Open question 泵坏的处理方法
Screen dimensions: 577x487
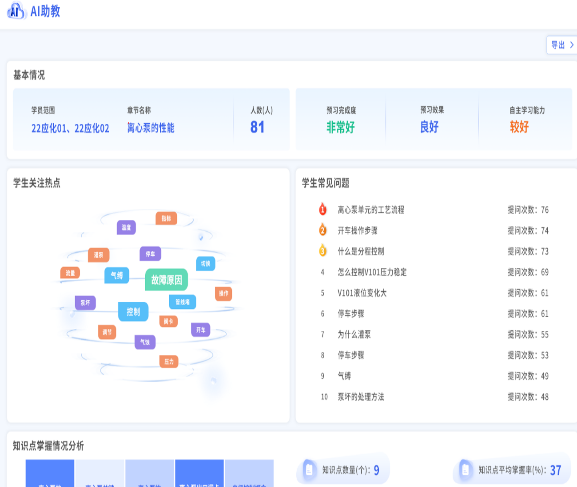tap(361, 397)
